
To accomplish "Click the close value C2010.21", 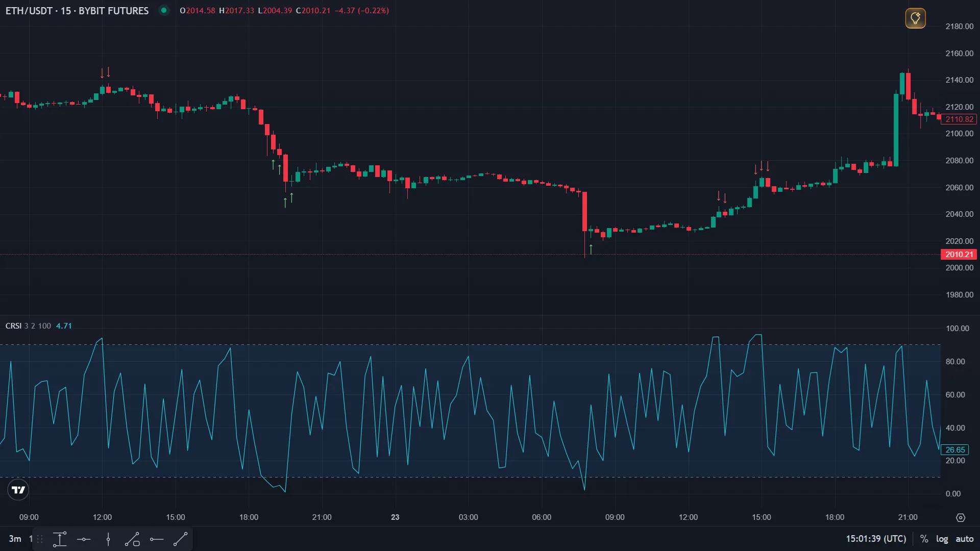I will coord(313,11).
